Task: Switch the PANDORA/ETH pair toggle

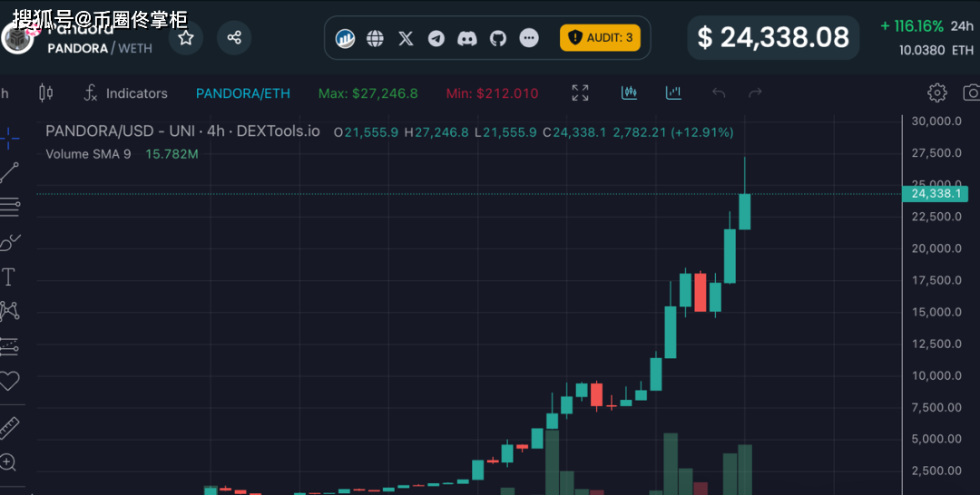Action: [243, 93]
